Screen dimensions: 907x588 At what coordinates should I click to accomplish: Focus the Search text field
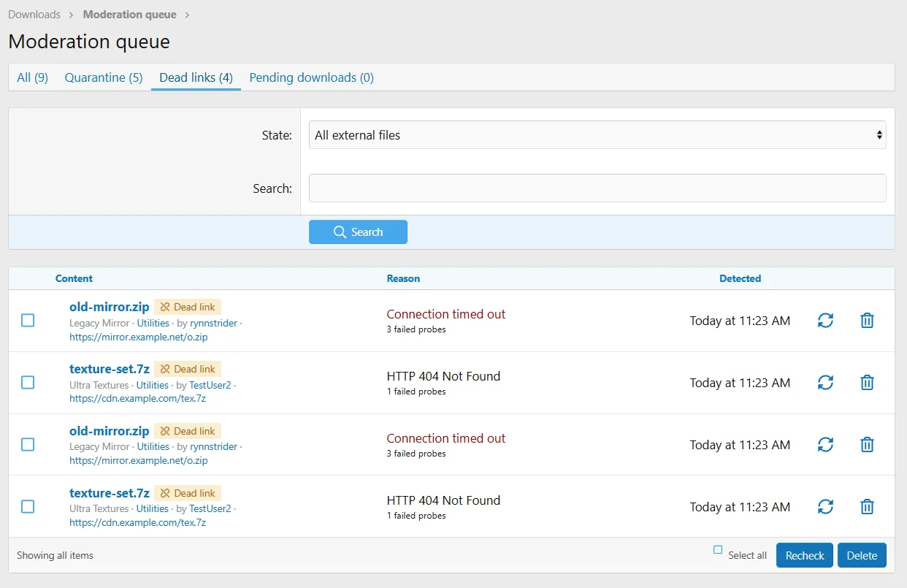[x=597, y=188]
